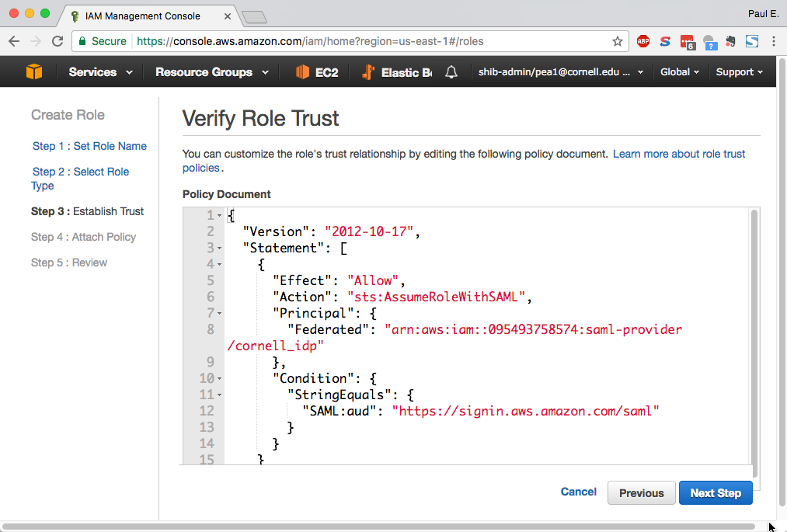This screenshot has width=787, height=532.
Task: Open the EC2 service shortcut
Action: coord(317,72)
